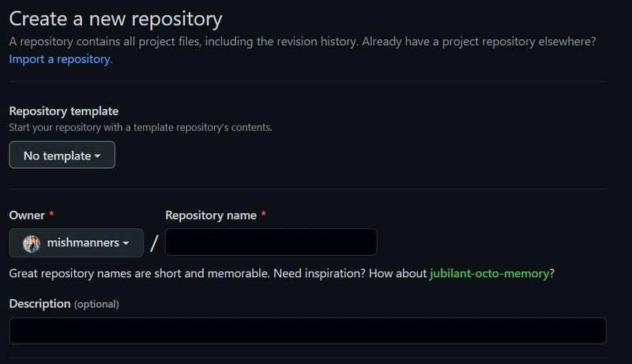Open the Import a repository link
Image resolution: width=632 pixels, height=364 pixels.
(61, 58)
